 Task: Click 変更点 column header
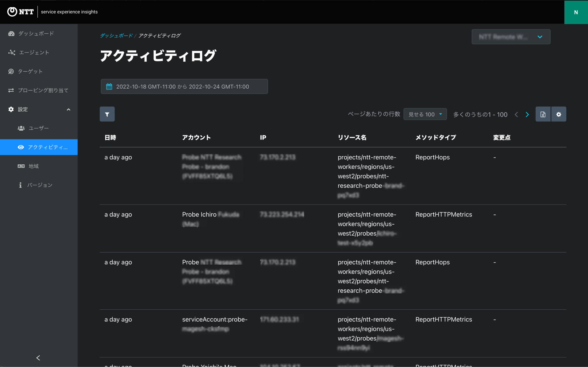pos(502,138)
